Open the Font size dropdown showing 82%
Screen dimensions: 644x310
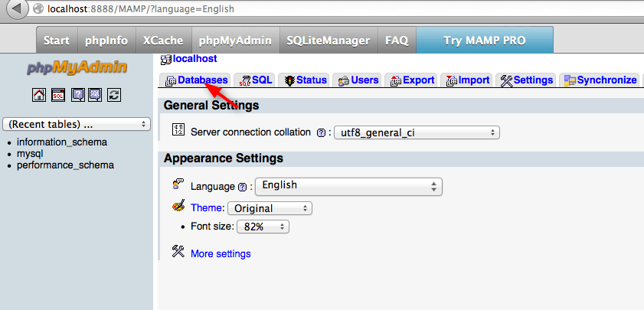[x=263, y=227]
